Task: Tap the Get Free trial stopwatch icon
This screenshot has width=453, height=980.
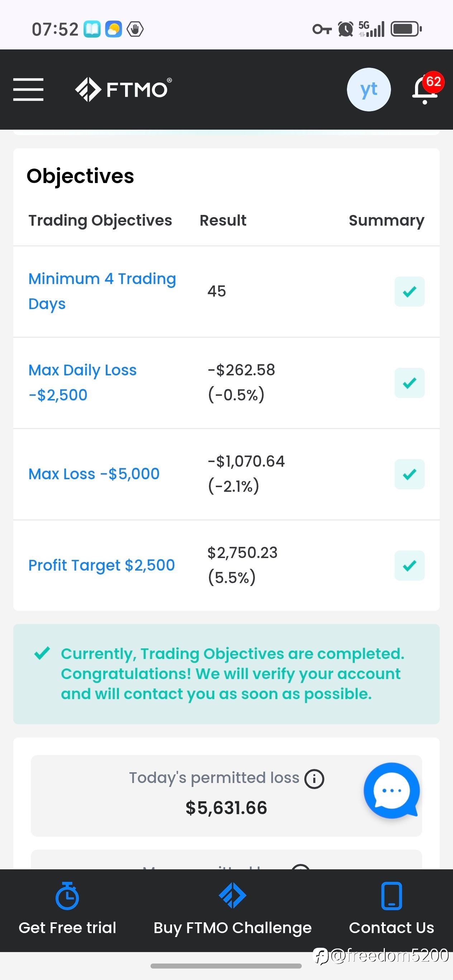Action: coord(67,896)
